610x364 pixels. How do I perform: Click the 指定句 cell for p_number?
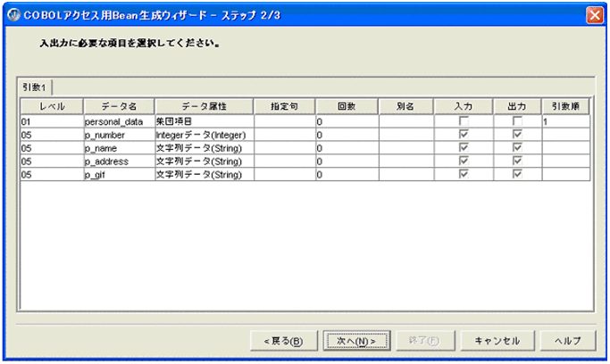point(285,135)
